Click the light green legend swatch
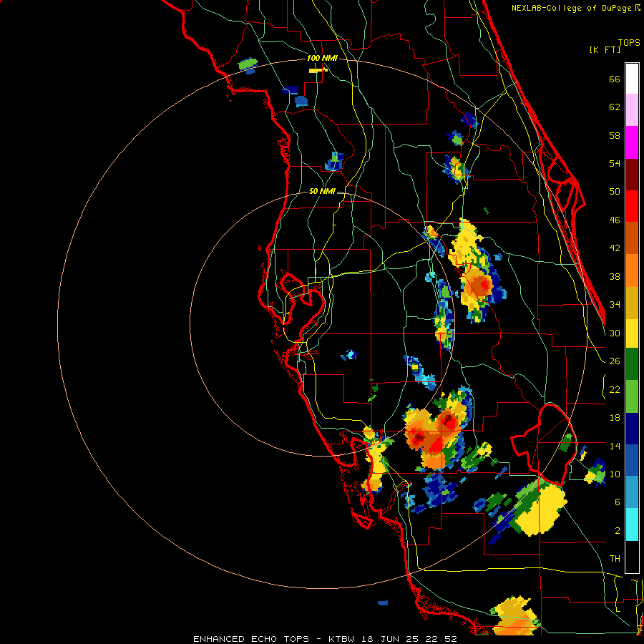 632,396
